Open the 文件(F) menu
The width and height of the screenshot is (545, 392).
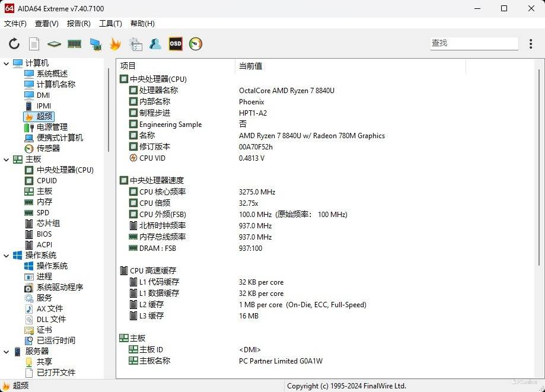click(15, 24)
